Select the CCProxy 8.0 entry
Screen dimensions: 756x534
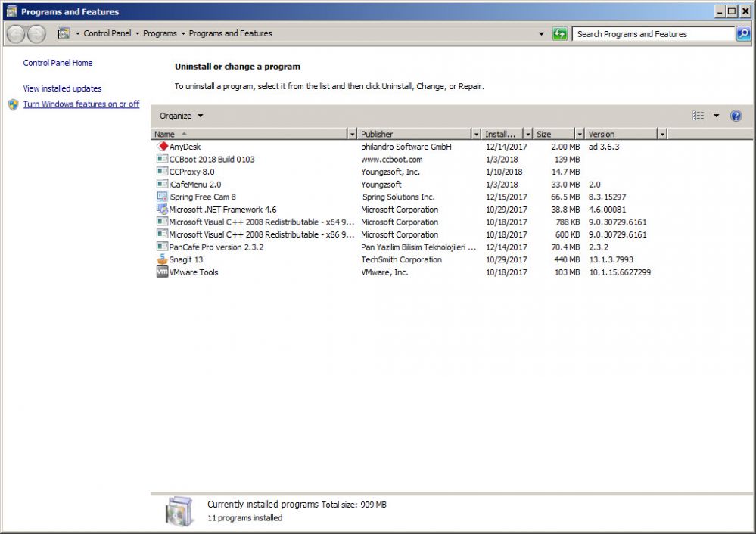pos(192,172)
